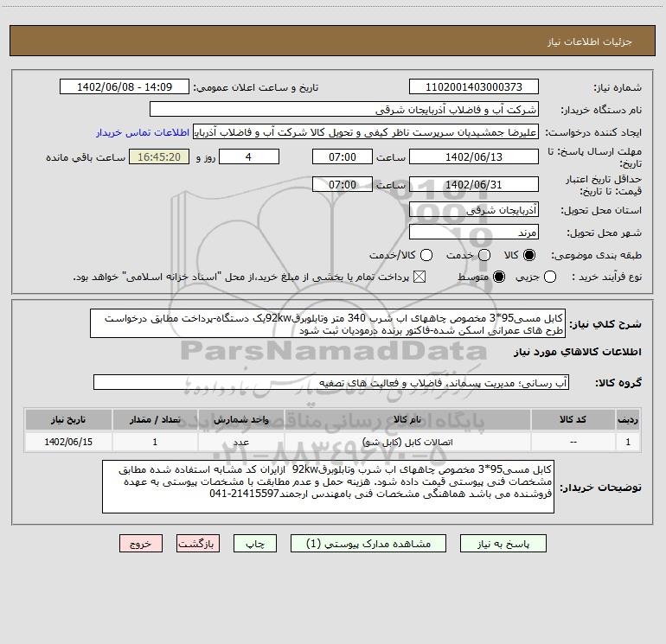Click the remaining time field 16:45:20
Screen dimensions: 666x644
[x=159, y=157]
